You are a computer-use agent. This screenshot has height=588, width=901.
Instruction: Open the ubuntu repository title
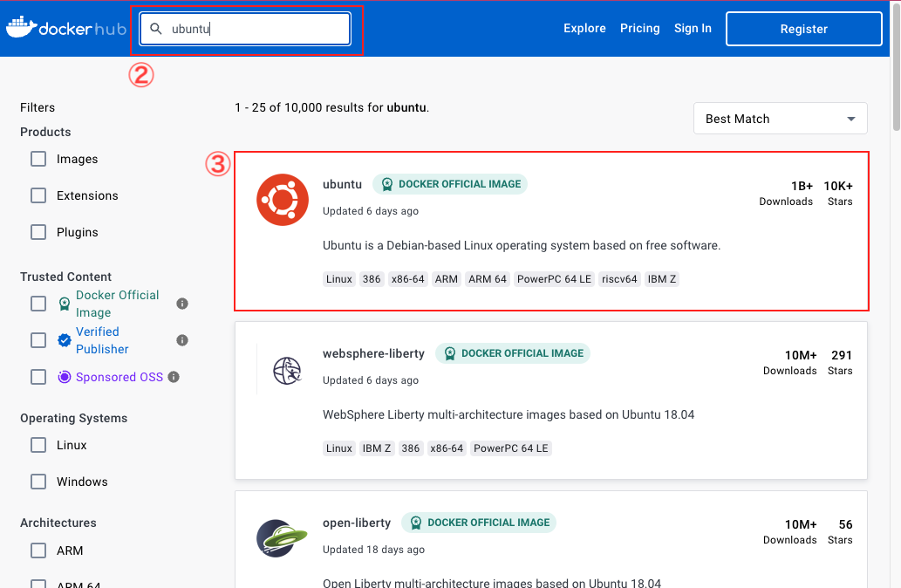click(342, 184)
